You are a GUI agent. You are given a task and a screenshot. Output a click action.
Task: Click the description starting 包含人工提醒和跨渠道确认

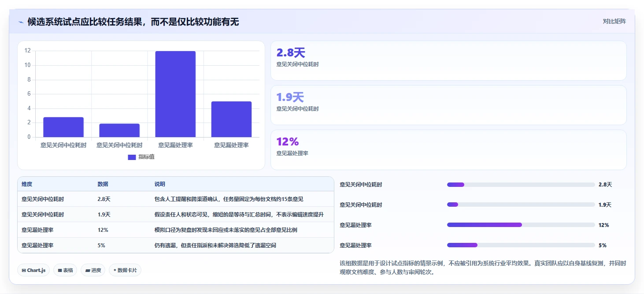click(229, 199)
